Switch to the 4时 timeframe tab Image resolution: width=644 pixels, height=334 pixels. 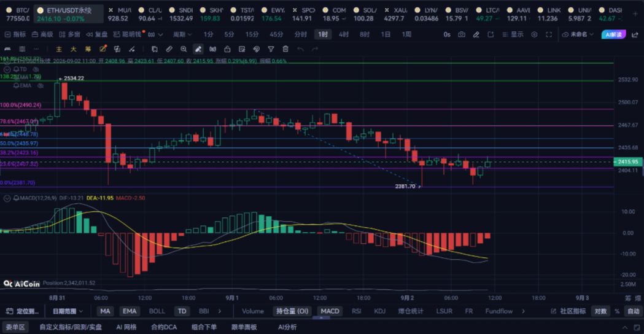pyautogui.click(x=344, y=34)
